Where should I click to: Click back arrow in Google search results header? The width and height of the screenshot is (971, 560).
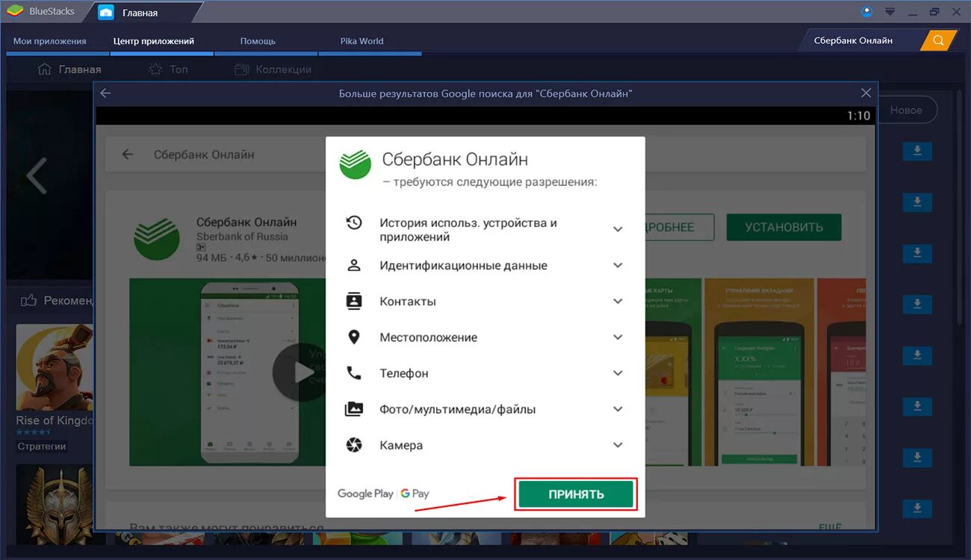[105, 93]
